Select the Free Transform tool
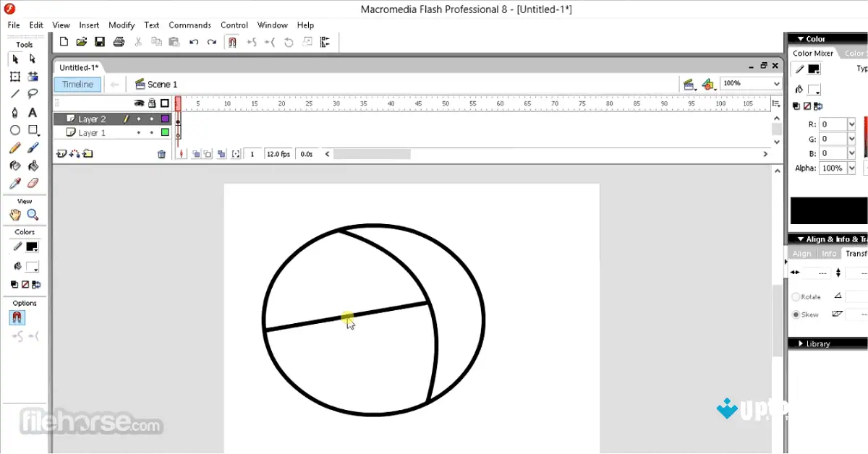Image resolution: width=868 pixels, height=454 pixels. click(17, 75)
